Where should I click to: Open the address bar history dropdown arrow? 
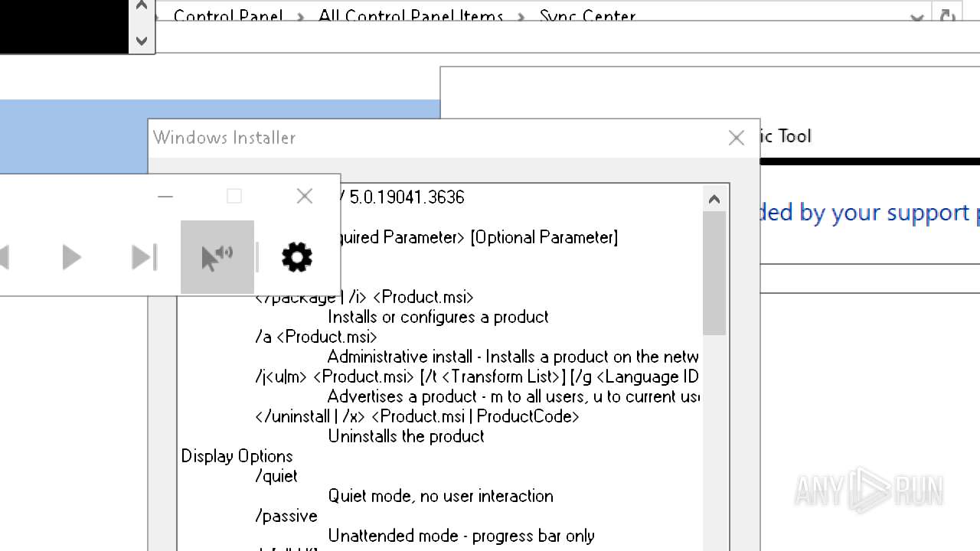[x=916, y=17]
